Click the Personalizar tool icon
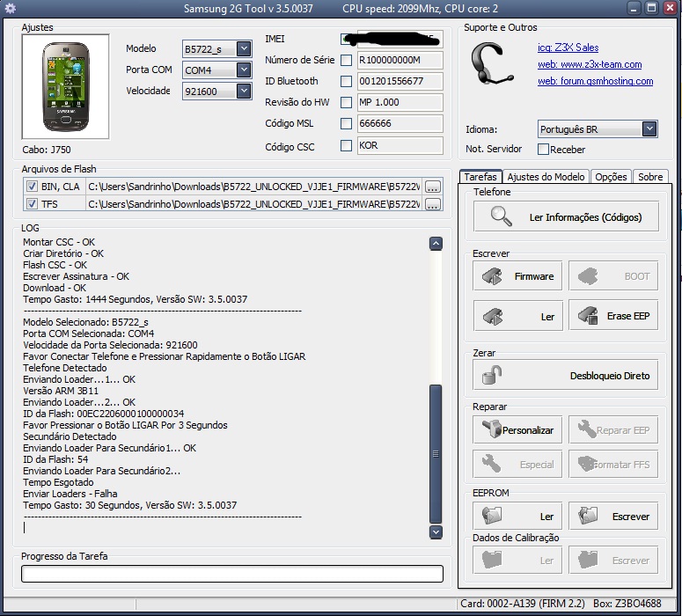The height and width of the screenshot is (616, 682). pos(492,429)
